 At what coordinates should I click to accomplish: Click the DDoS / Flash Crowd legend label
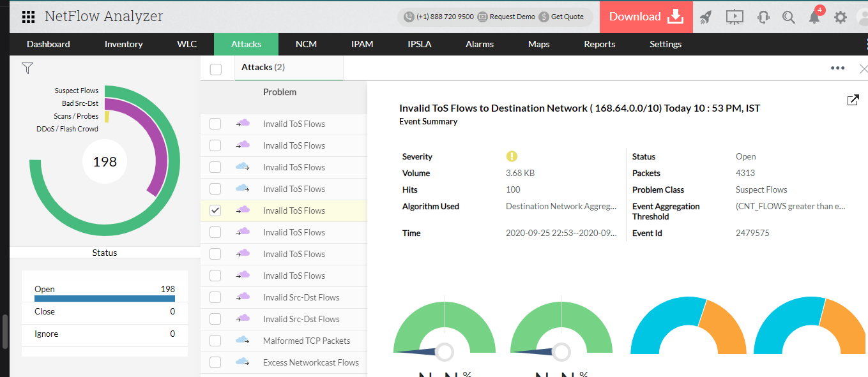coord(68,129)
